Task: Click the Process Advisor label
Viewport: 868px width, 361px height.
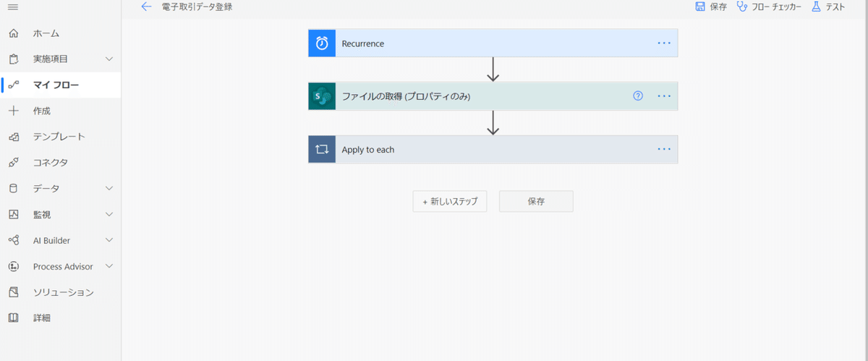Action: point(63,266)
